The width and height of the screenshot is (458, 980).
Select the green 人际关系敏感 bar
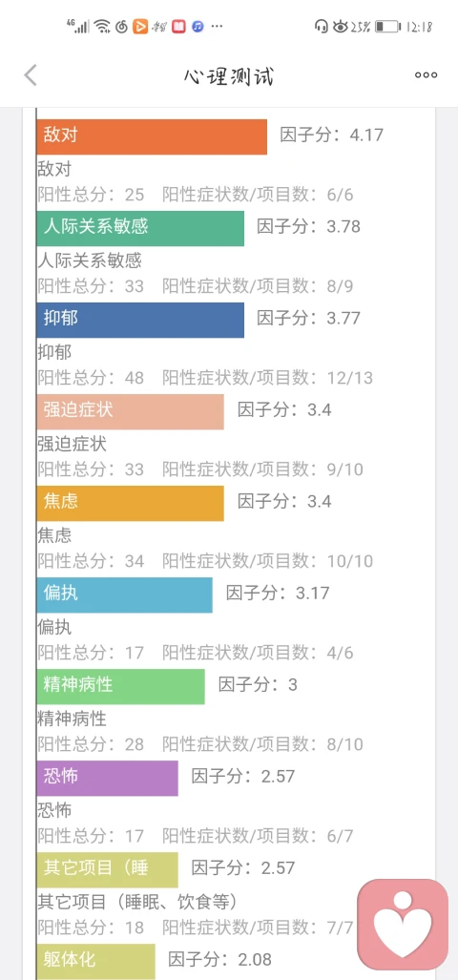140,228
